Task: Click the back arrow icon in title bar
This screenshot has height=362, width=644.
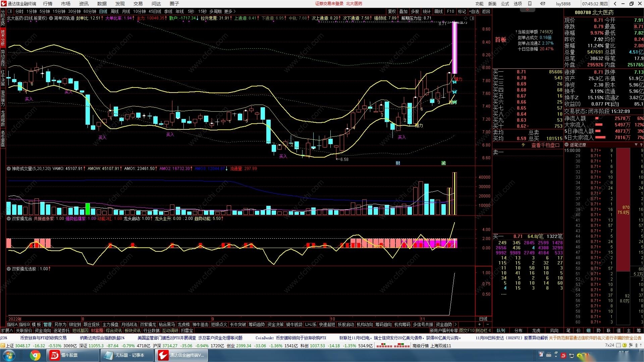Action: [x=615, y=4]
